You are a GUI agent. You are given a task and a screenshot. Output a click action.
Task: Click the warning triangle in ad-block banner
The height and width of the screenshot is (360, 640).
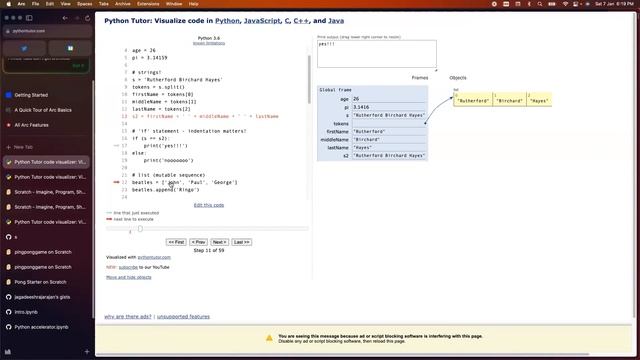(269, 338)
